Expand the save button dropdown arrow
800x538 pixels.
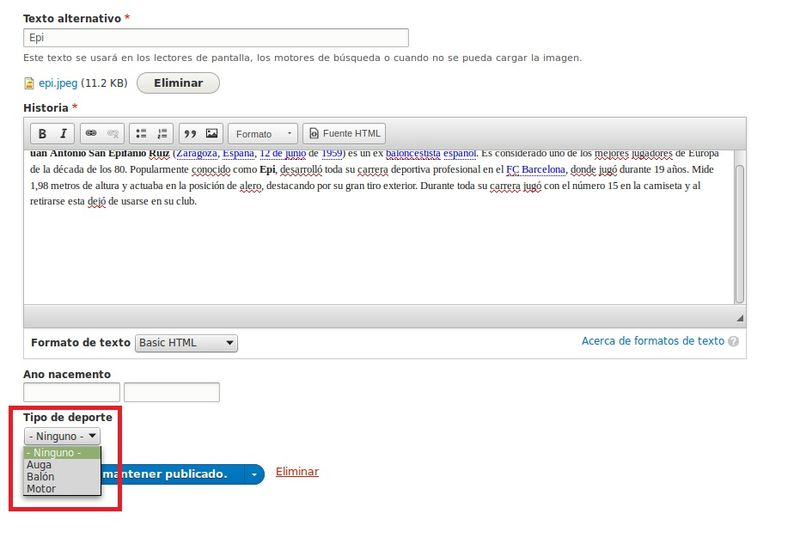point(254,474)
